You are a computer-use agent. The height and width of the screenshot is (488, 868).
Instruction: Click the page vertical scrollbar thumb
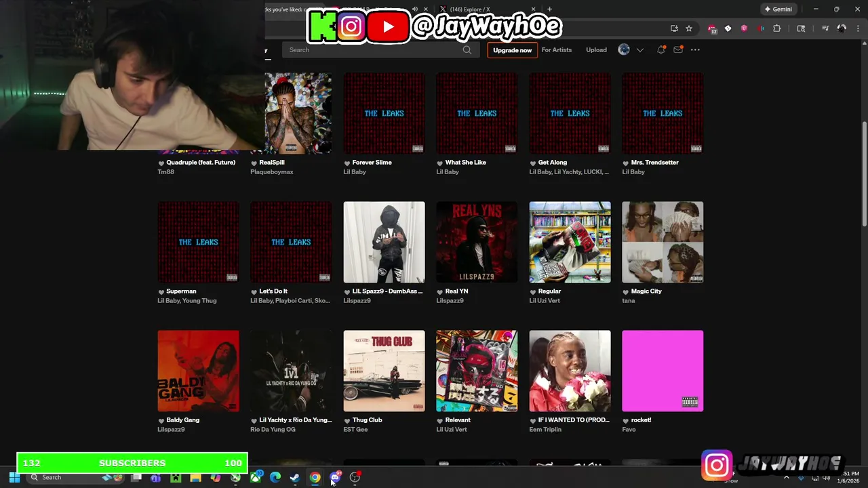pyautogui.click(x=864, y=173)
